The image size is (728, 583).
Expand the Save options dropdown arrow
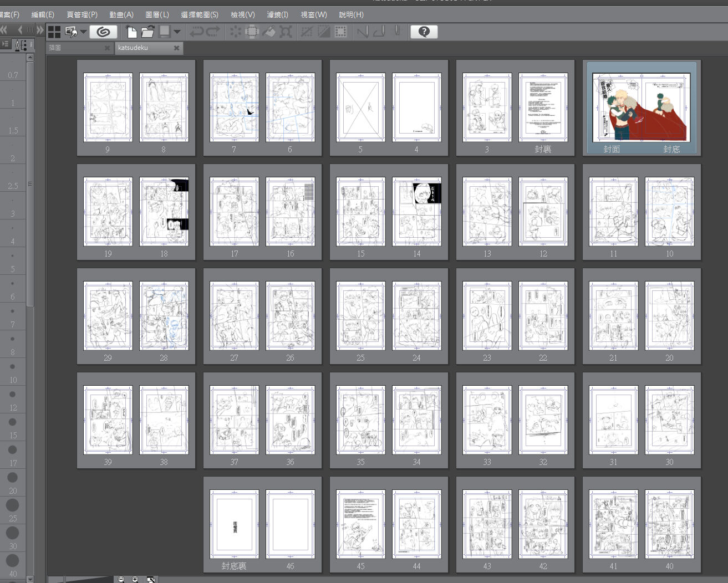pyautogui.click(x=177, y=32)
